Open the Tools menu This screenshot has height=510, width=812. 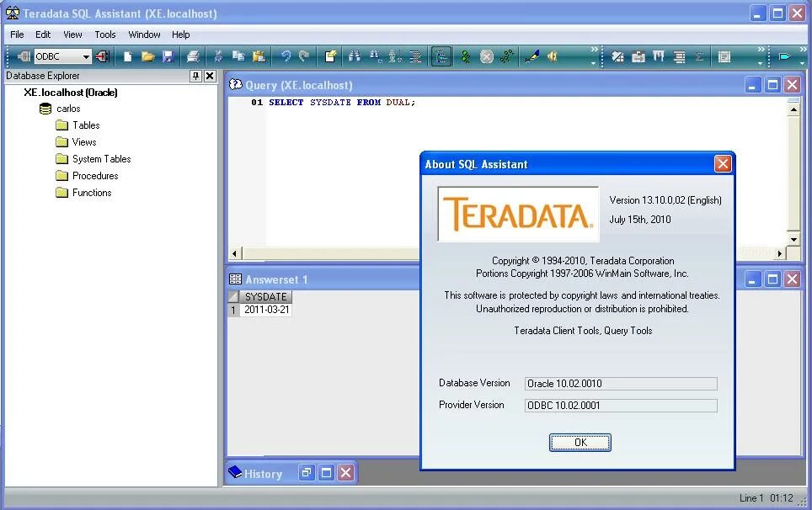105,35
